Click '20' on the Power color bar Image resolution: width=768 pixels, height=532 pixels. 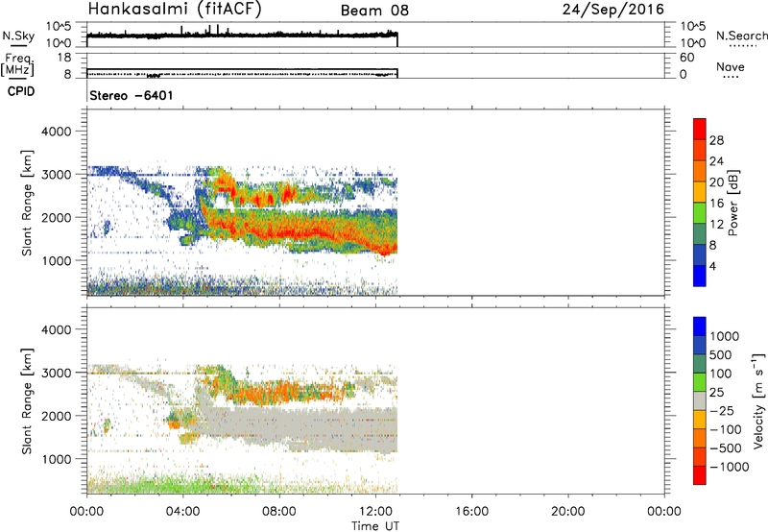point(716,182)
